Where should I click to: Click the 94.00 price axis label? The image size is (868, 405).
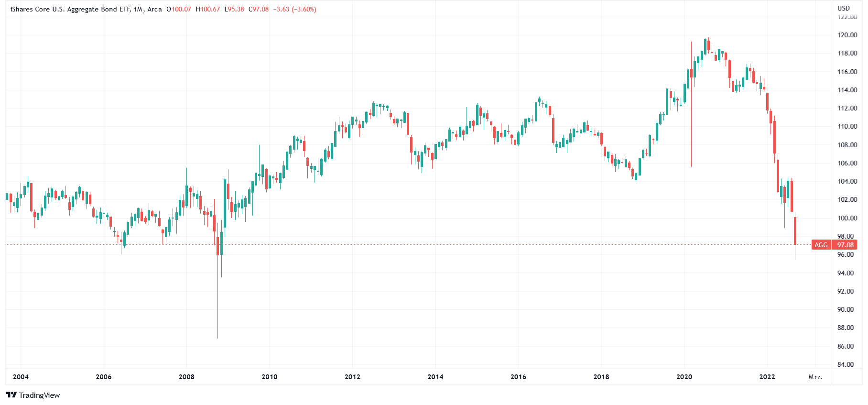click(x=846, y=273)
